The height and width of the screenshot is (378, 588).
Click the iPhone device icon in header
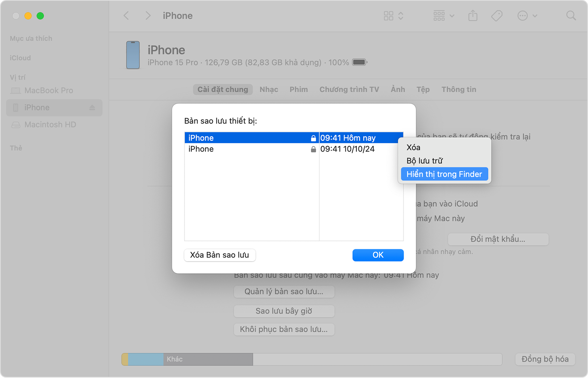pos(133,55)
